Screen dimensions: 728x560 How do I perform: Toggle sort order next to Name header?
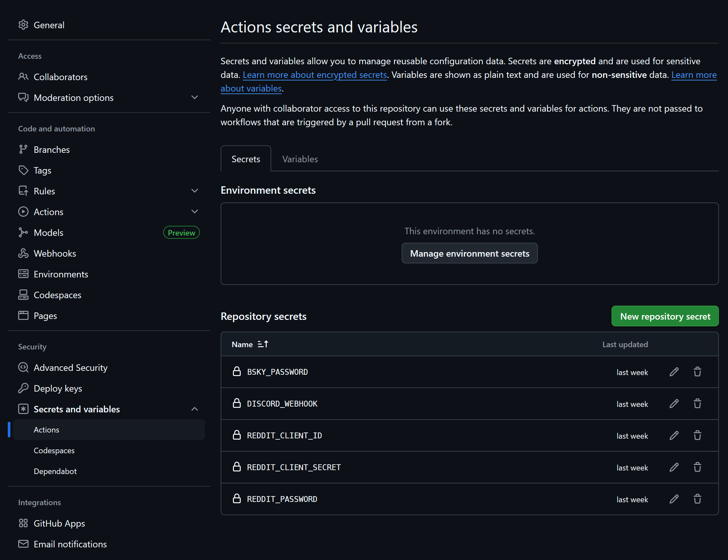(263, 344)
